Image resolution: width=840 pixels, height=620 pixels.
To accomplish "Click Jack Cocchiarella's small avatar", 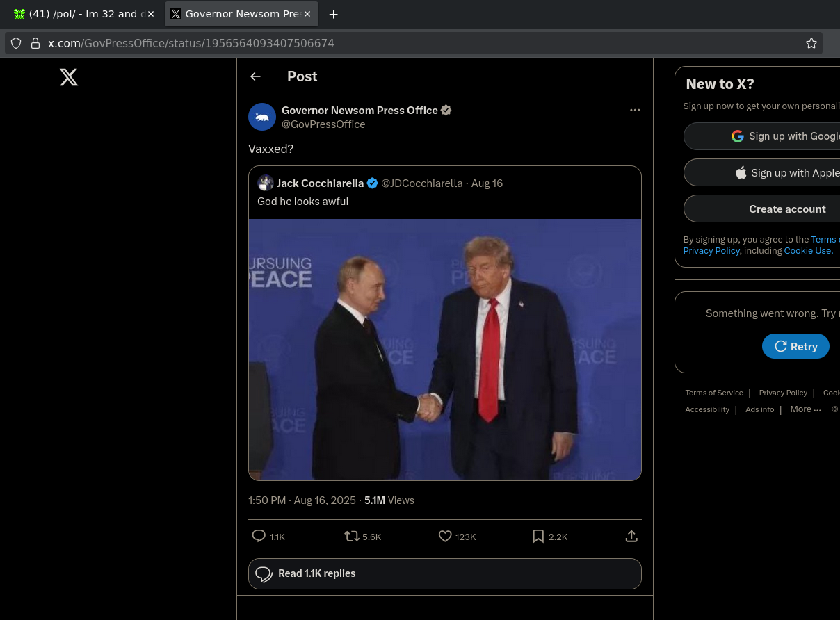I will pos(265,183).
